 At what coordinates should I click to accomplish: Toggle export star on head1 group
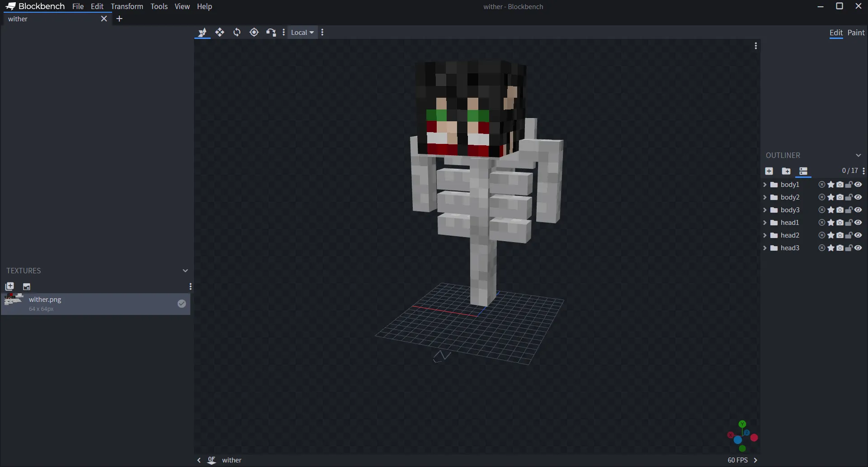click(831, 223)
